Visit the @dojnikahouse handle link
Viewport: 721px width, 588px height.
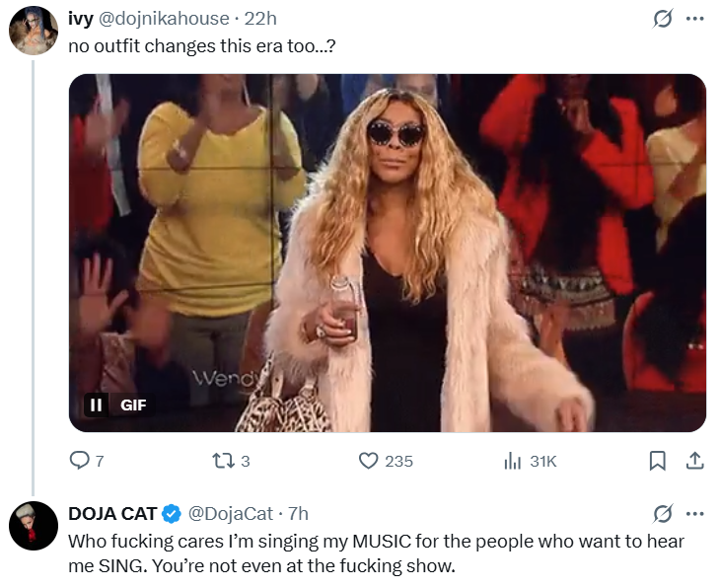click(x=164, y=19)
